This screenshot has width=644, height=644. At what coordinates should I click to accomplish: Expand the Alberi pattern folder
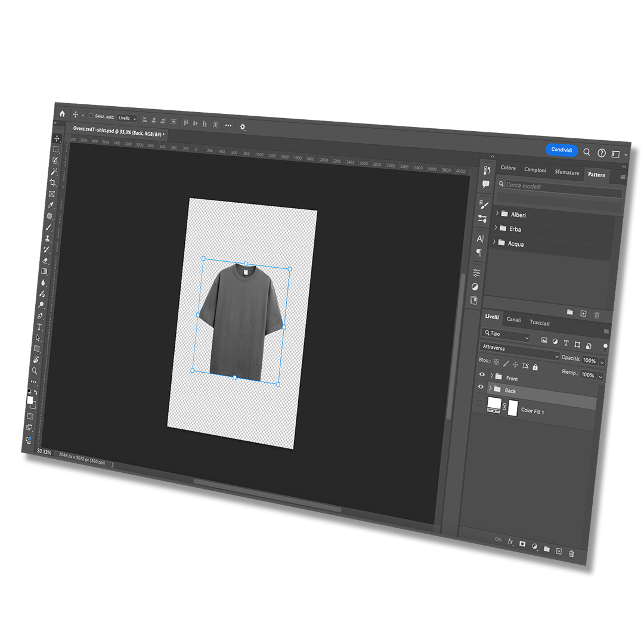[496, 212]
